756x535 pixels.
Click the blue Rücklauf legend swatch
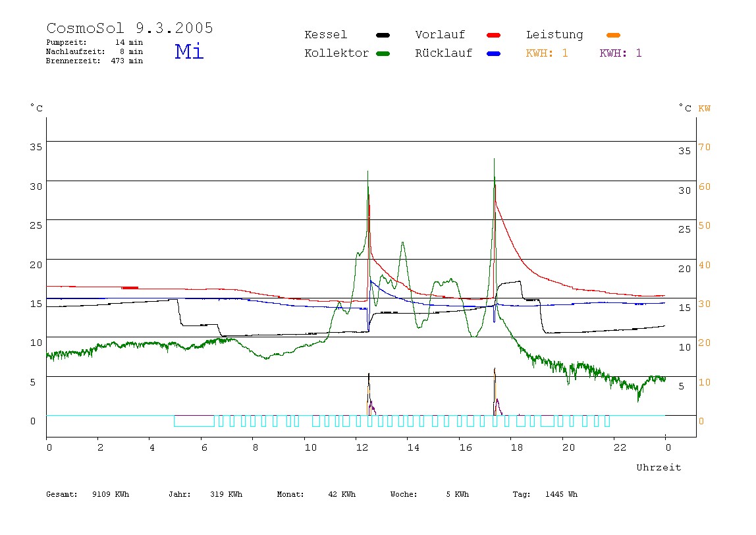click(494, 53)
